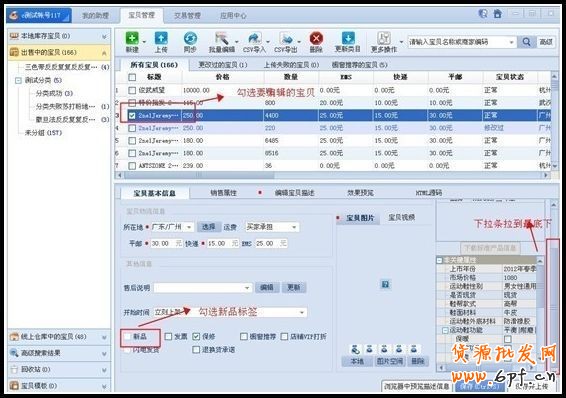This screenshot has width=566, height=398.
Task: Click the 更新类目 update category icon
Action: coord(348,38)
